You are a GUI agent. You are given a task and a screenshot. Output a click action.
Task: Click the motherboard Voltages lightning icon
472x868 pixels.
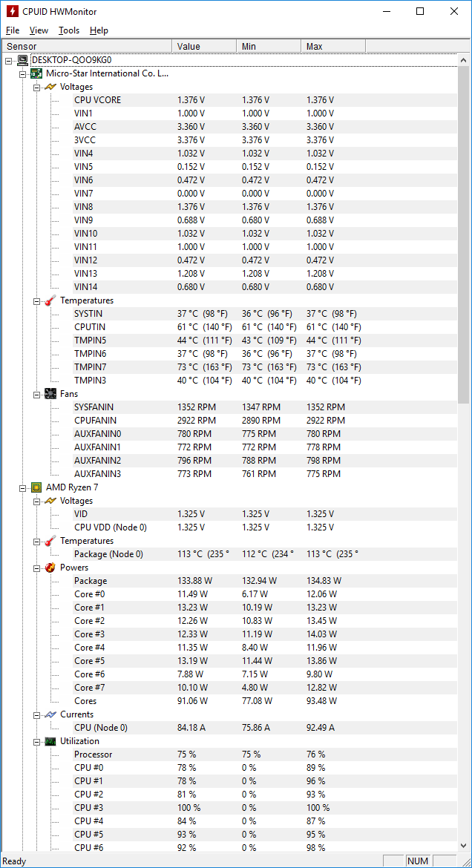(51, 87)
